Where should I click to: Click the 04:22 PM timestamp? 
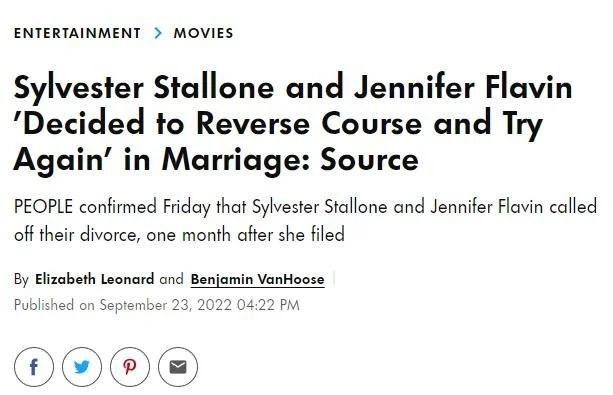(268, 305)
